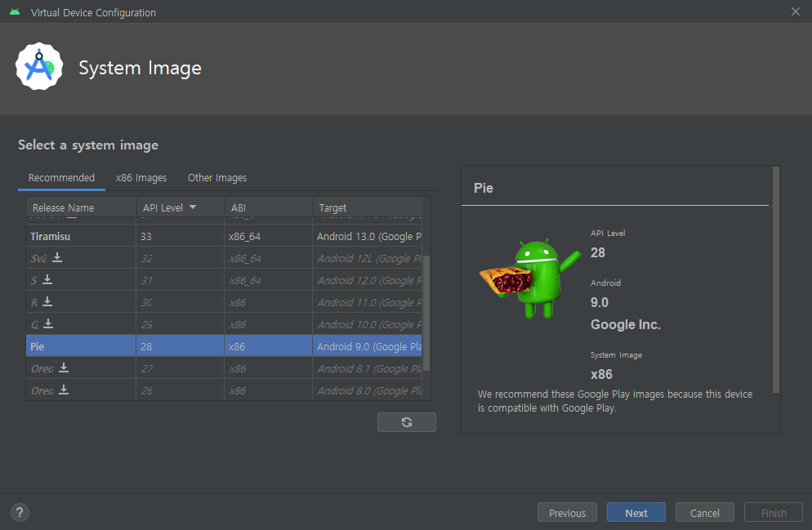Click the Android 10.0 target cell
Image resolution: width=812 pixels, height=530 pixels.
click(367, 324)
